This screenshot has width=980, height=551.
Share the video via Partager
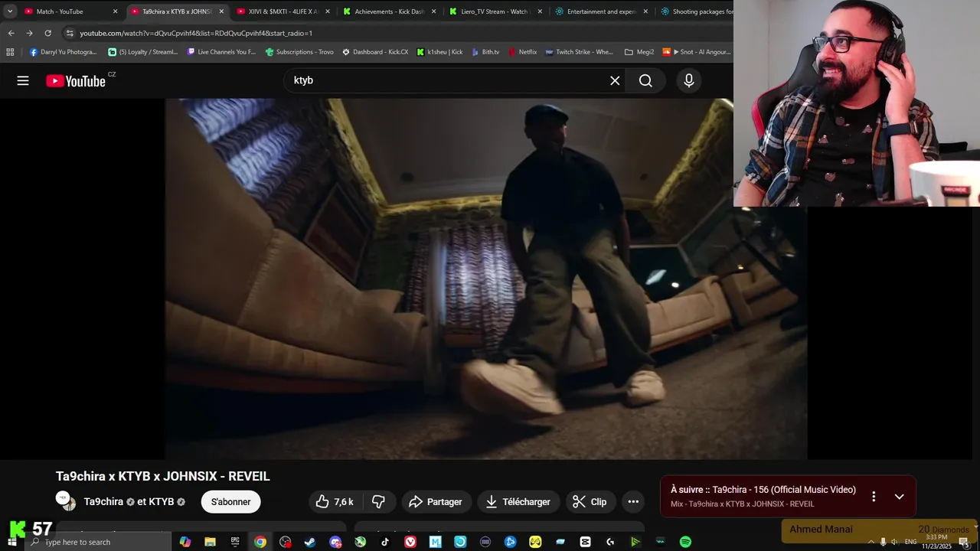[x=436, y=502]
